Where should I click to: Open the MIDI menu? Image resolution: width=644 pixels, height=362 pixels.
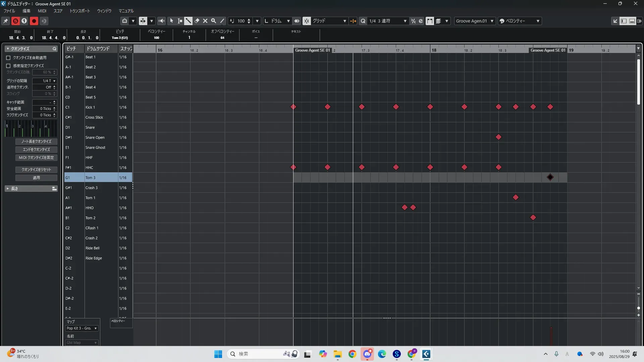click(42, 11)
